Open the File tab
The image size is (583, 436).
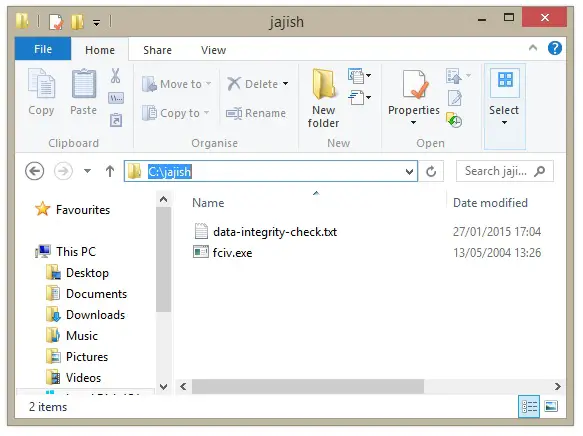pyautogui.click(x=43, y=49)
